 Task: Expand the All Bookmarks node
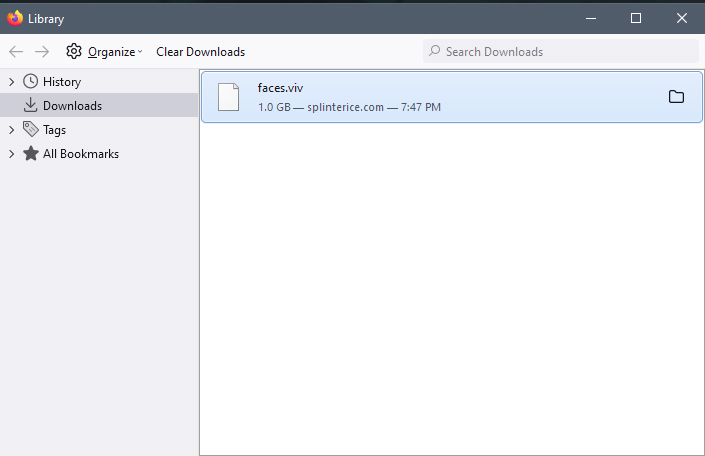click(x=12, y=154)
